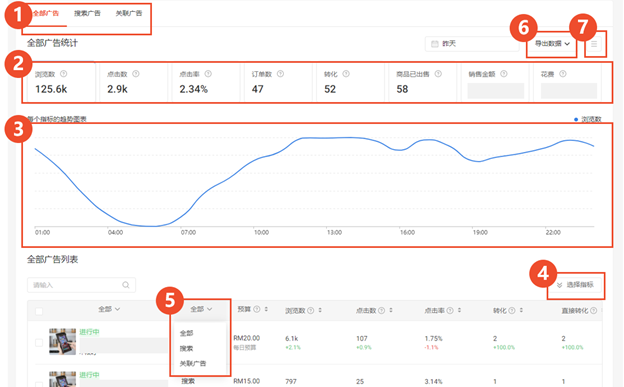
Task: Expand the 选择指标 metrics selector
Action: 575,285
